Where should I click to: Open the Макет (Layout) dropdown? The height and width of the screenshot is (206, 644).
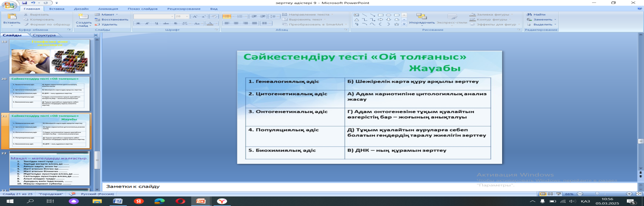108,15
